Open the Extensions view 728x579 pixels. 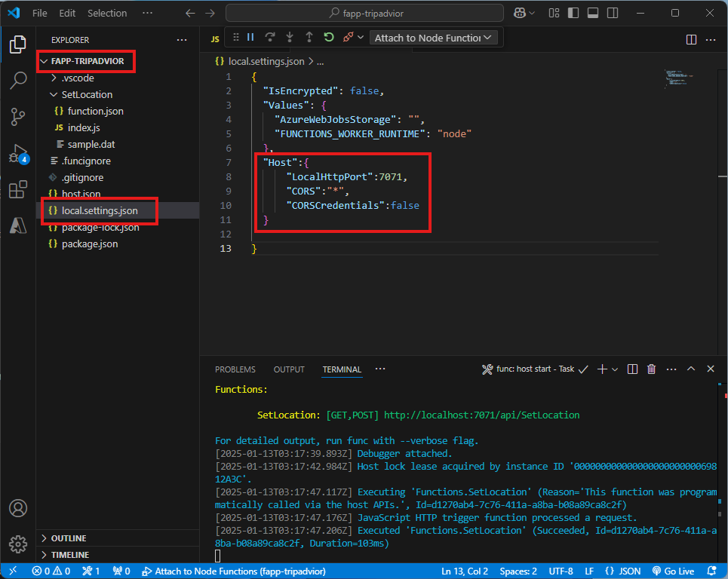17,189
